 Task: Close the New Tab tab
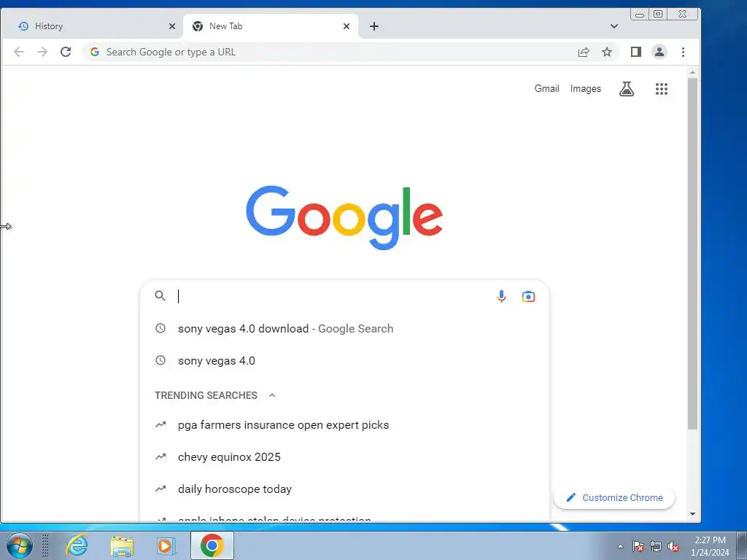pos(347,26)
